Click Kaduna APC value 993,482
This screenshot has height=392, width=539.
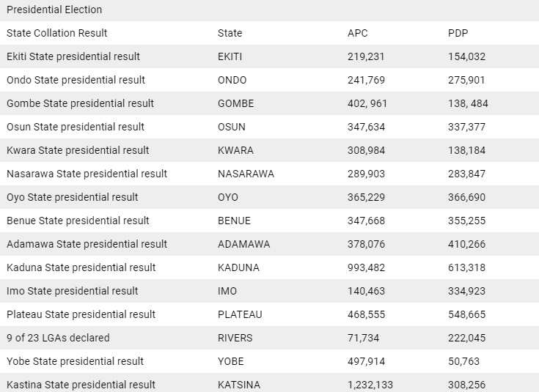coord(366,267)
